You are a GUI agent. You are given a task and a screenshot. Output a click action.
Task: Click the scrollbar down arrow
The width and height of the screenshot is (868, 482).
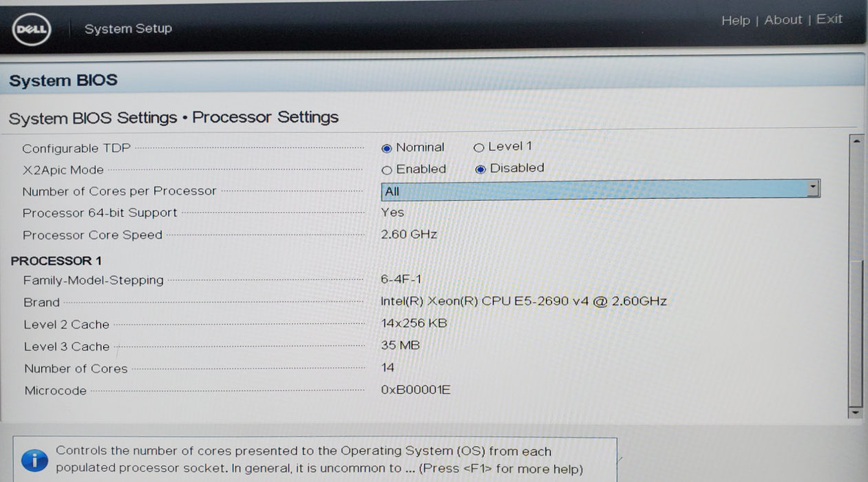click(856, 412)
